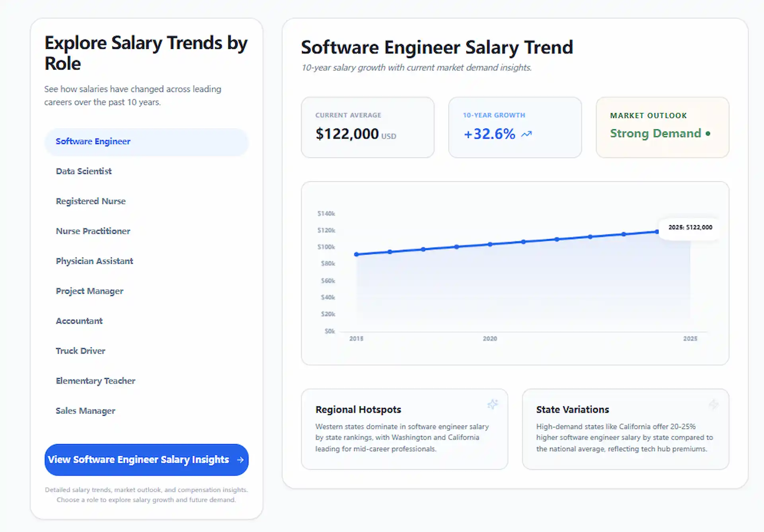Click the $140k y-axis label
764x532 pixels.
(x=326, y=214)
